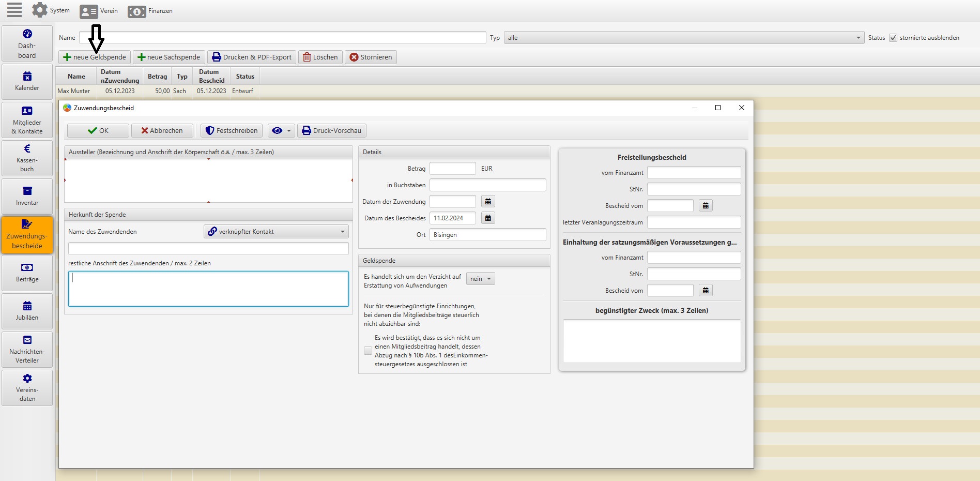Screen dimensions: 980x481
Task: Open Jubiläen section
Action: click(x=27, y=311)
